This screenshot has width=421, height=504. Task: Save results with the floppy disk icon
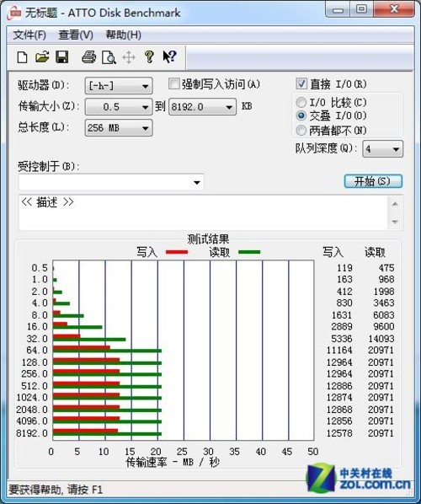click(62, 57)
